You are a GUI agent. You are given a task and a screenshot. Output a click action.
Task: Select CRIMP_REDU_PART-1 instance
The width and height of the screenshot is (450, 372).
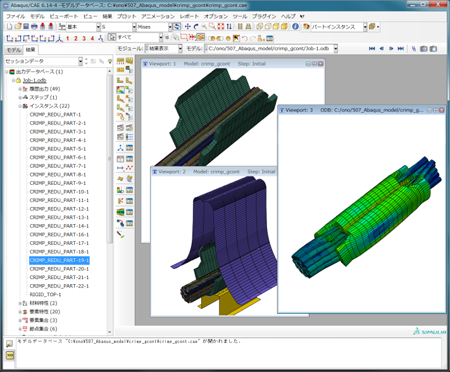click(55, 115)
